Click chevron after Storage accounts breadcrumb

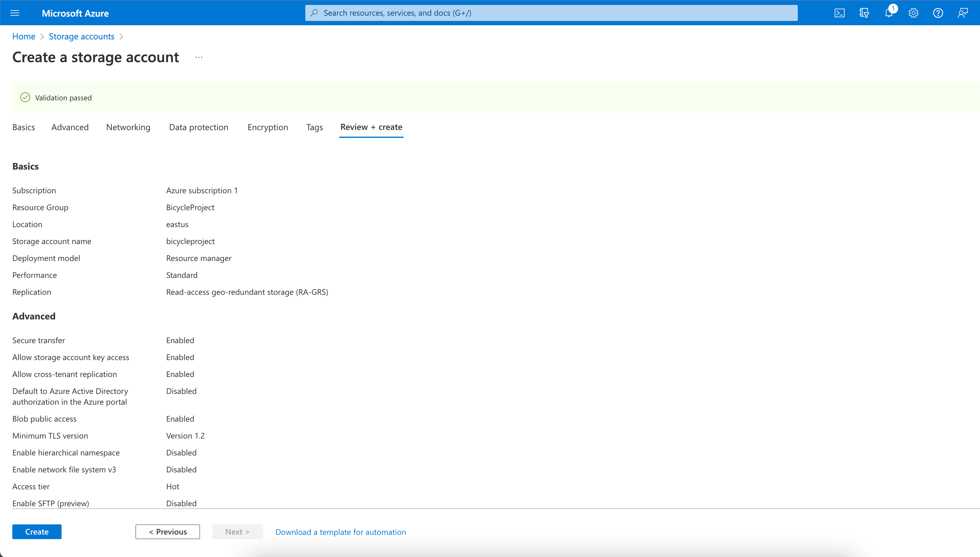click(x=121, y=37)
